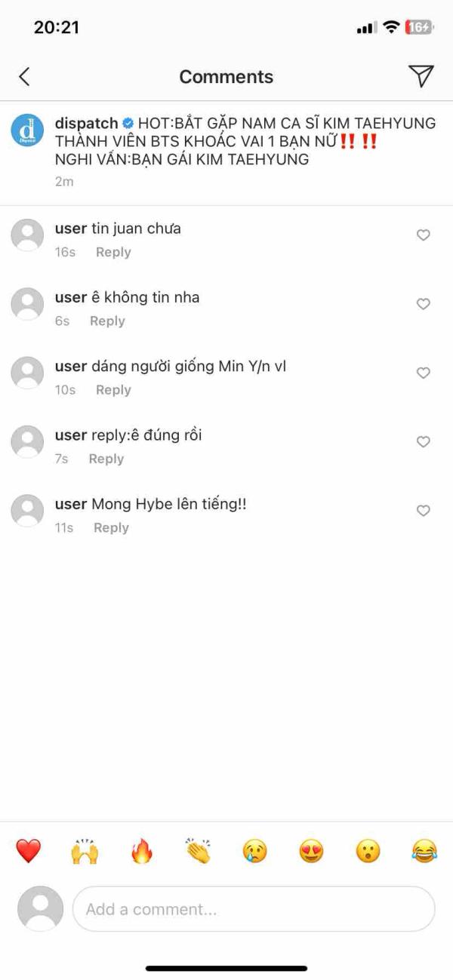Open the dispatch username link
This screenshot has height=980, width=453.
pyautogui.click(x=87, y=123)
